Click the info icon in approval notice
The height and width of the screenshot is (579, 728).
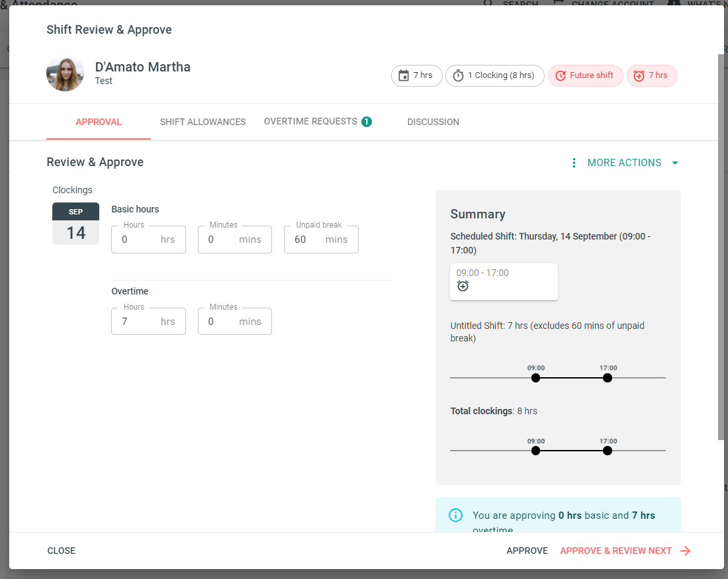coord(455,515)
